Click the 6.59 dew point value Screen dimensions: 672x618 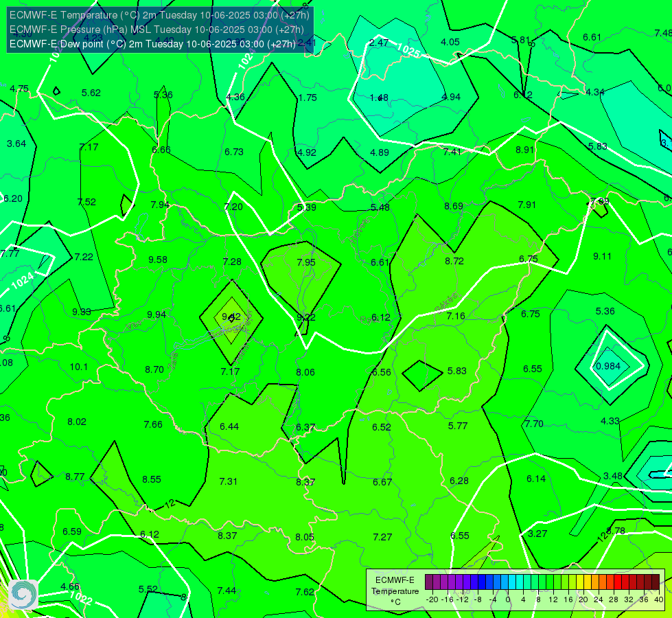[x=72, y=531]
